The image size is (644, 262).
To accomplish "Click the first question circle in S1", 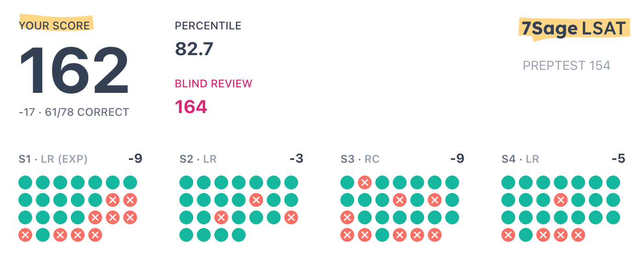I will pyautogui.click(x=25, y=182).
